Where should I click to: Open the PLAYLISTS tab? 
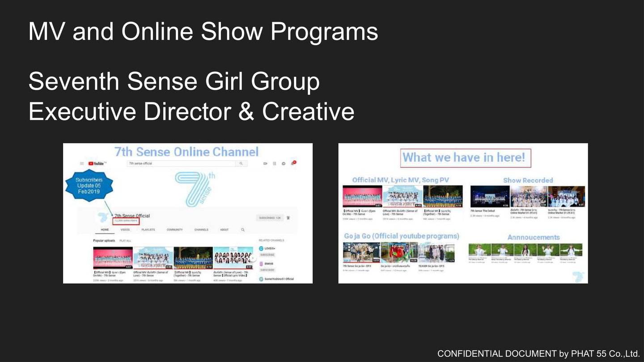tap(148, 230)
